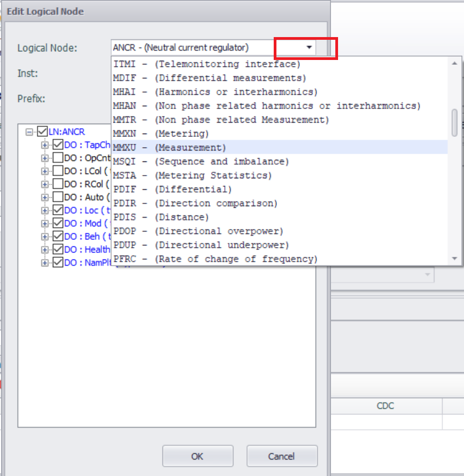464x476 pixels.
Task: Expand the DO : Health tree node
Action: tap(45, 250)
